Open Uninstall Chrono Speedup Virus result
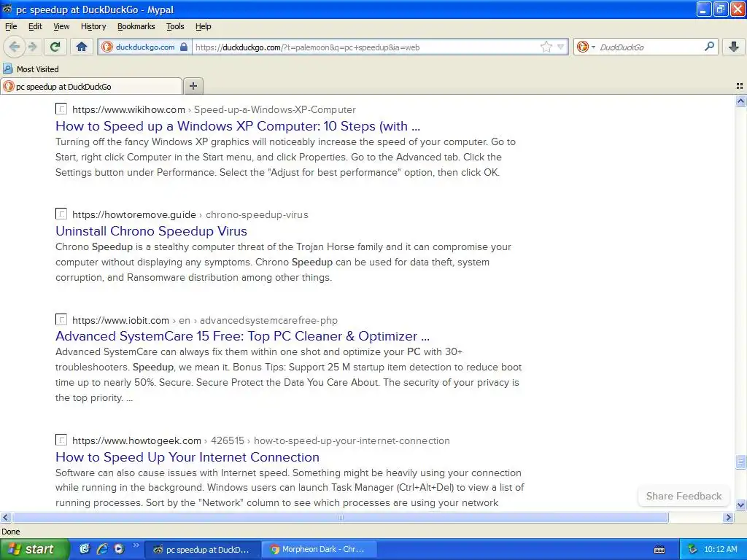The image size is (747, 560). coord(151,231)
